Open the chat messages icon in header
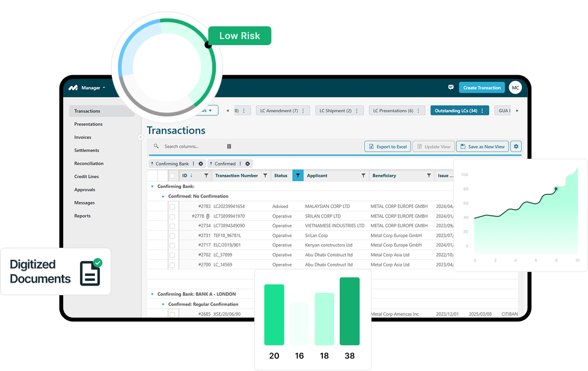588x371 pixels. pyautogui.click(x=451, y=87)
